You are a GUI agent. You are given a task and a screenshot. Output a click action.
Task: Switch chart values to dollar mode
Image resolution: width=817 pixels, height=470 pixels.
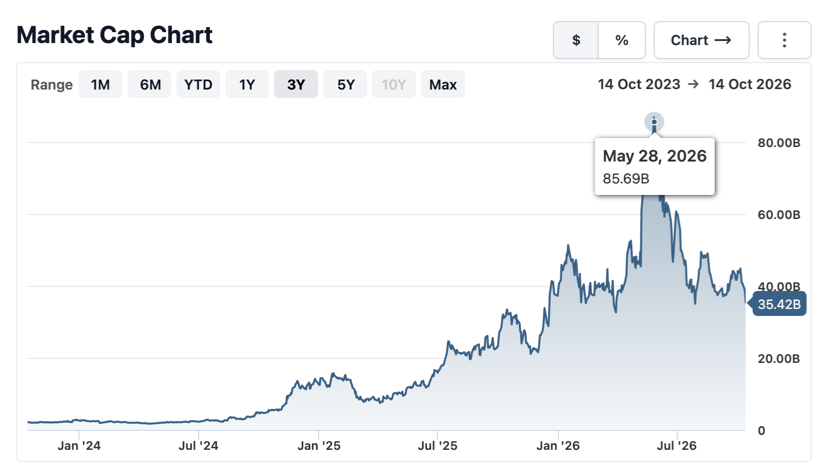coord(576,40)
